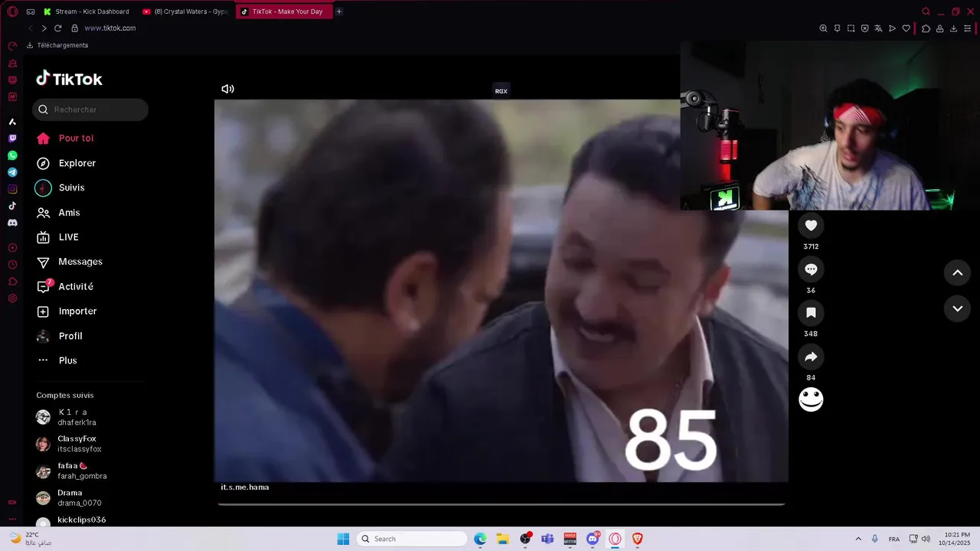Open Discord in Opera sidebar
This screenshot has width=980, height=551.
pos(12,223)
